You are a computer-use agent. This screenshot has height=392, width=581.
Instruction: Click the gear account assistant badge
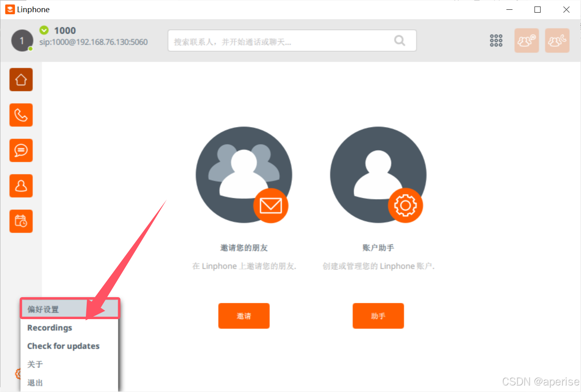click(405, 206)
